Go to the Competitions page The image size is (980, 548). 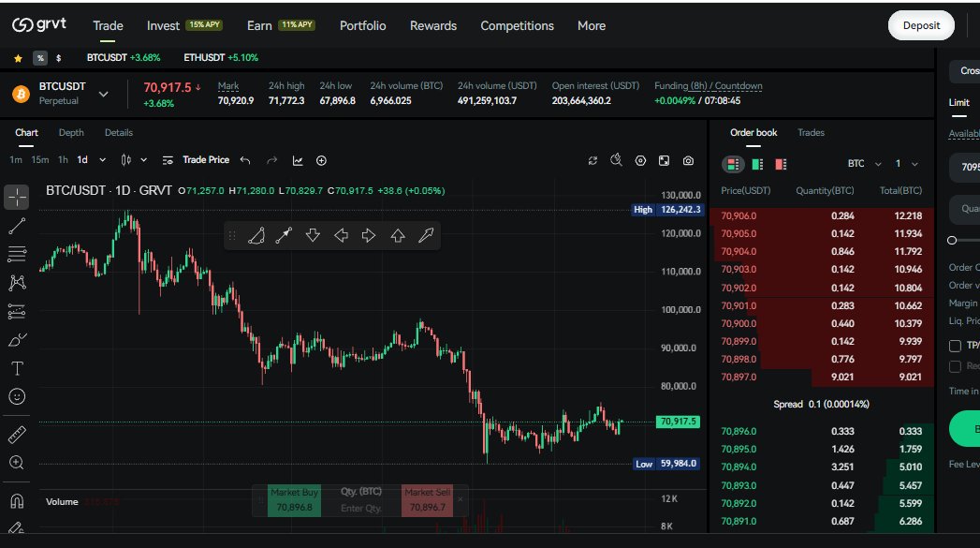(517, 25)
